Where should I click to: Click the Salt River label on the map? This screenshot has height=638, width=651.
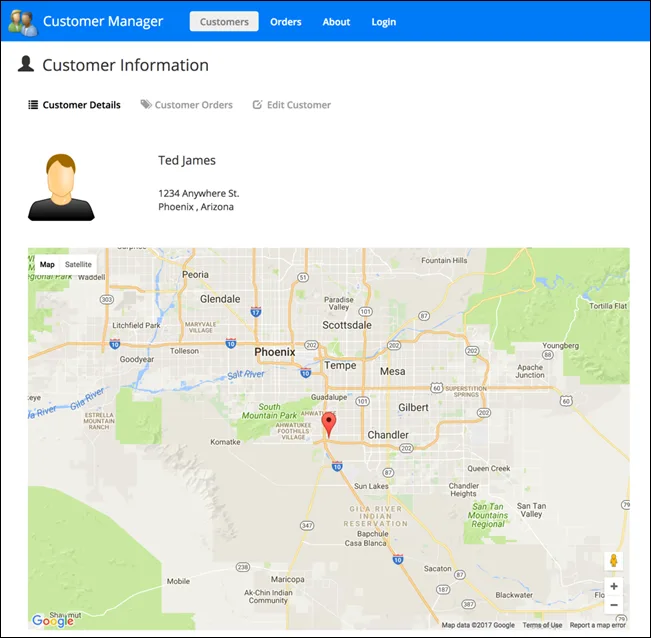point(245,374)
